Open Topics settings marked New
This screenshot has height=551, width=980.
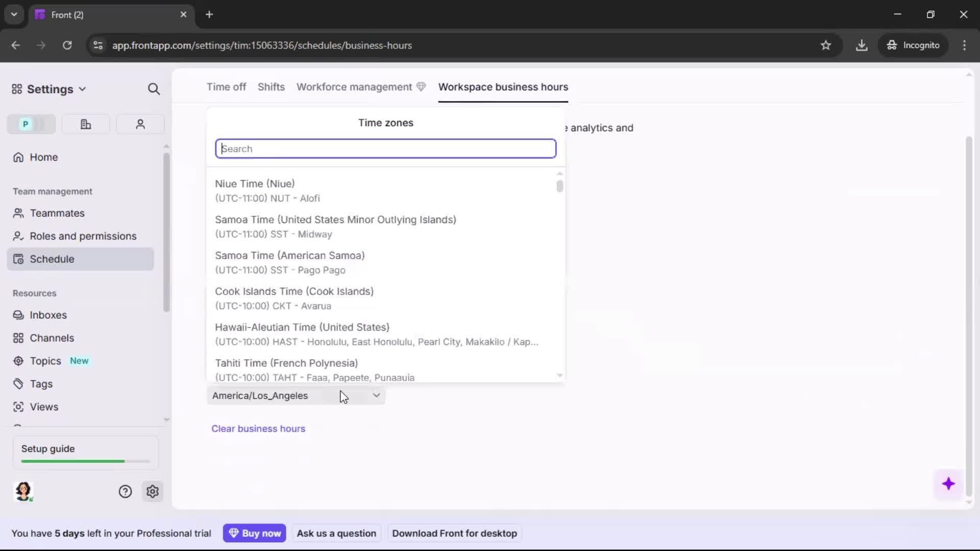click(44, 361)
